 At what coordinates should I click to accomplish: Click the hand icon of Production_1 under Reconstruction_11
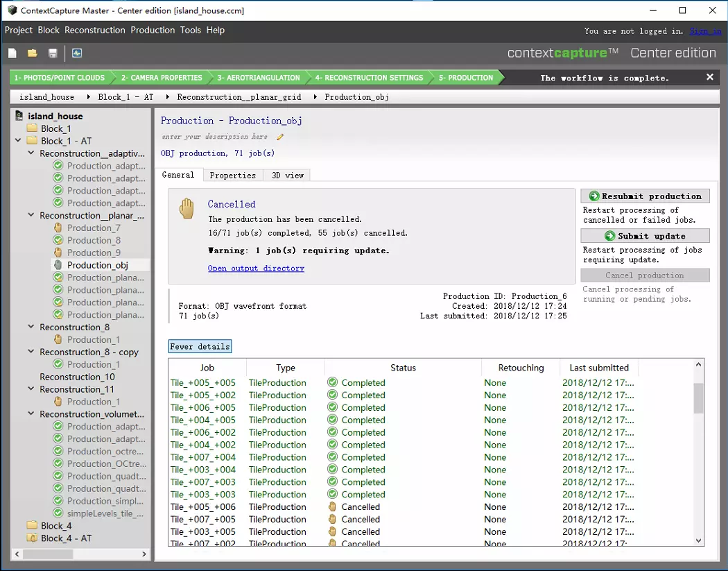coord(58,402)
